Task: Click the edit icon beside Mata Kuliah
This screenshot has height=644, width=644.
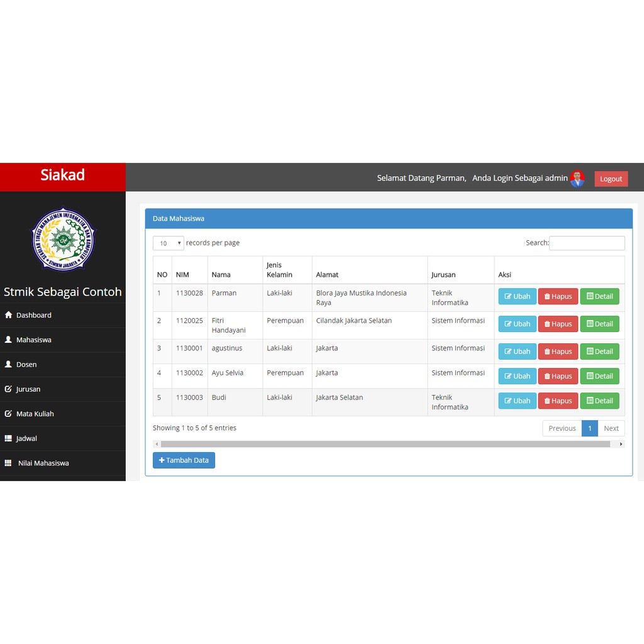Action: click(x=8, y=414)
